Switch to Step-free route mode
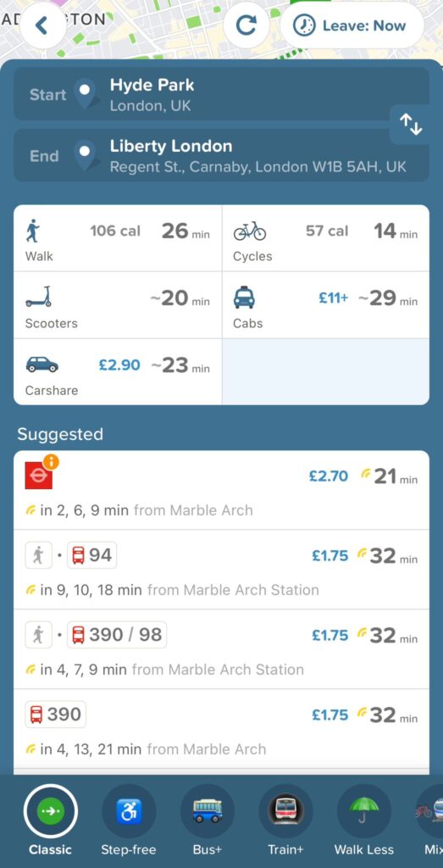The height and width of the screenshot is (868, 443). coord(128,820)
